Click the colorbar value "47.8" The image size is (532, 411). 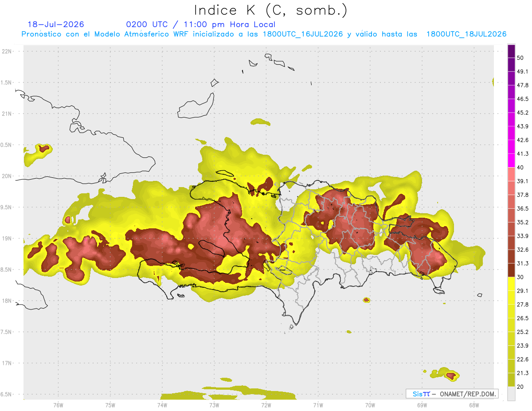click(x=523, y=85)
